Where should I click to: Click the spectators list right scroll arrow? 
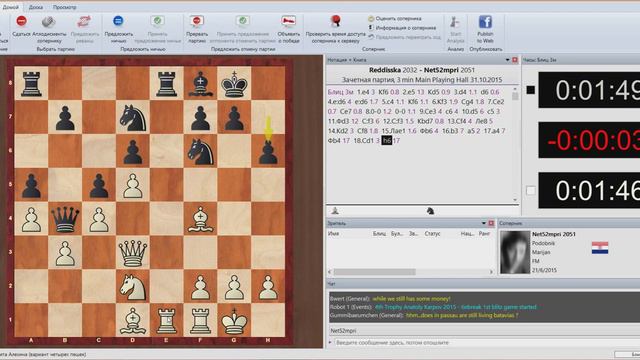[x=491, y=272]
